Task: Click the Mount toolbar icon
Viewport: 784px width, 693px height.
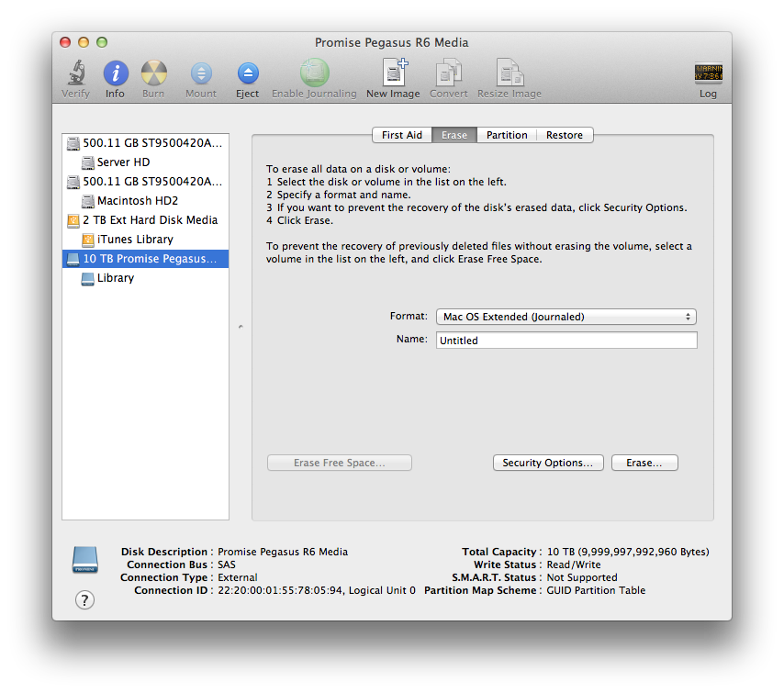Action: coord(201,73)
